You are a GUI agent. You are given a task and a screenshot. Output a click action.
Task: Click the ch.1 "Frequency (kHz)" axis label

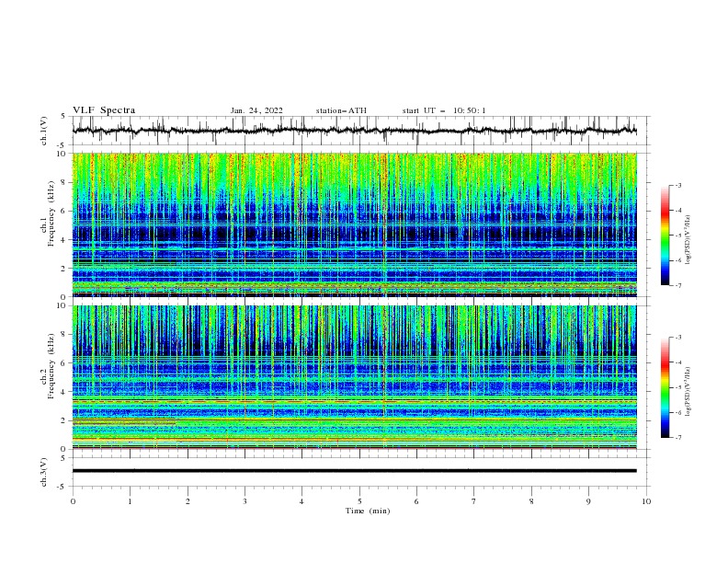[51, 212]
